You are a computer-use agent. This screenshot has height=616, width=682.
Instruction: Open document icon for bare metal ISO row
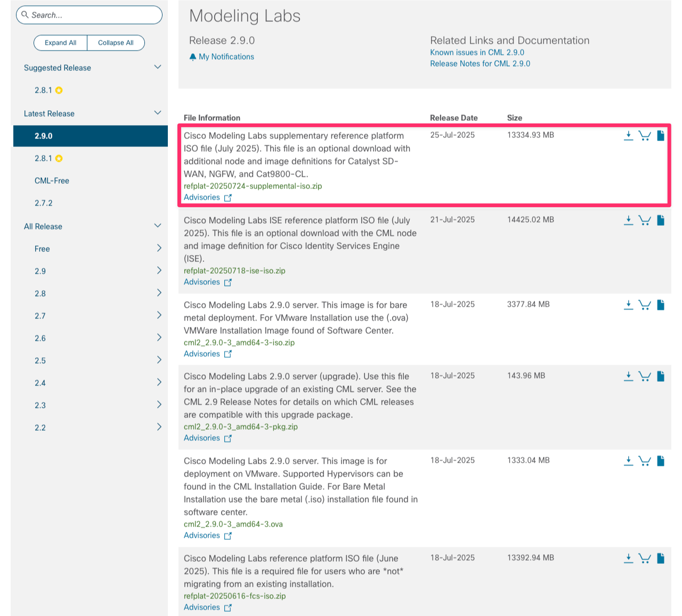pyautogui.click(x=661, y=305)
